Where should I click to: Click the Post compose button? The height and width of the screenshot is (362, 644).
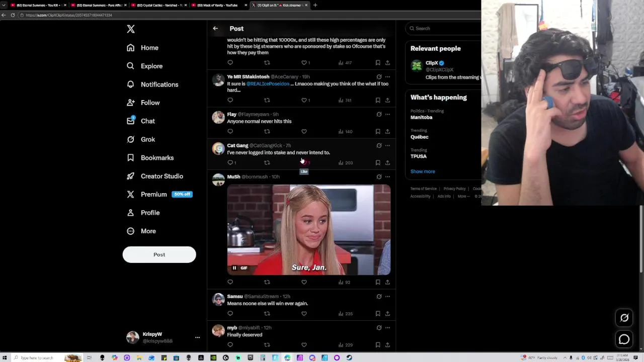pyautogui.click(x=159, y=254)
